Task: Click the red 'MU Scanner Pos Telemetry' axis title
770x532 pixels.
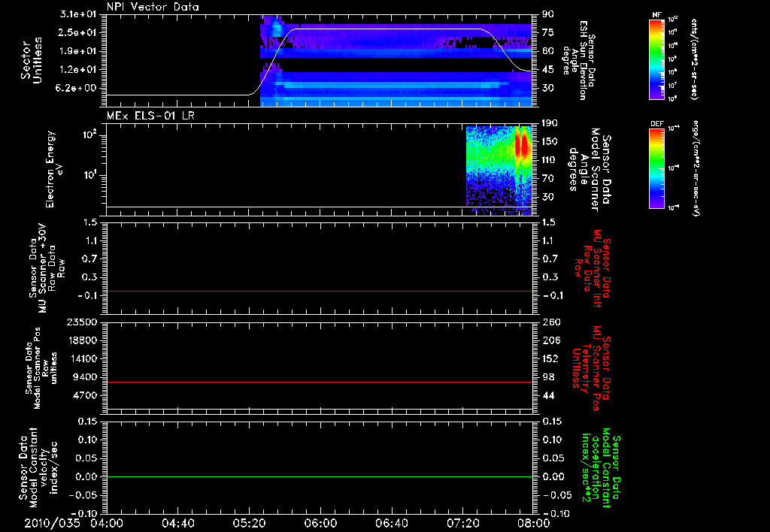Action: point(591,368)
